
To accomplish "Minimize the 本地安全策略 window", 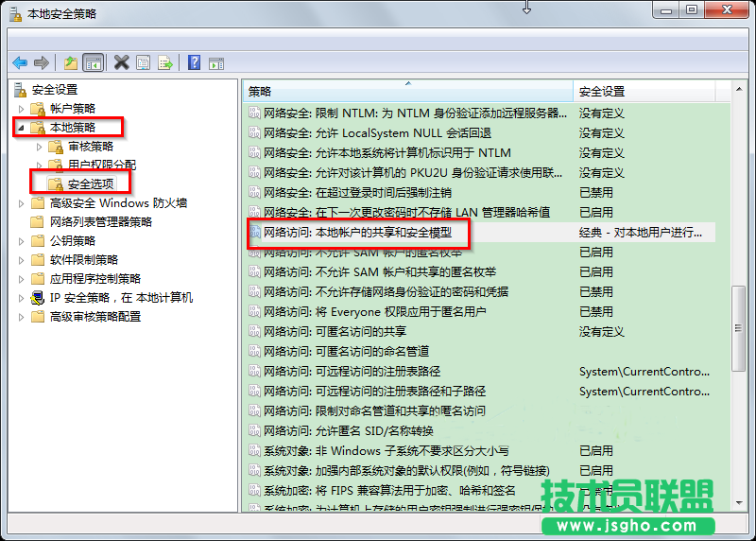I will click(667, 10).
